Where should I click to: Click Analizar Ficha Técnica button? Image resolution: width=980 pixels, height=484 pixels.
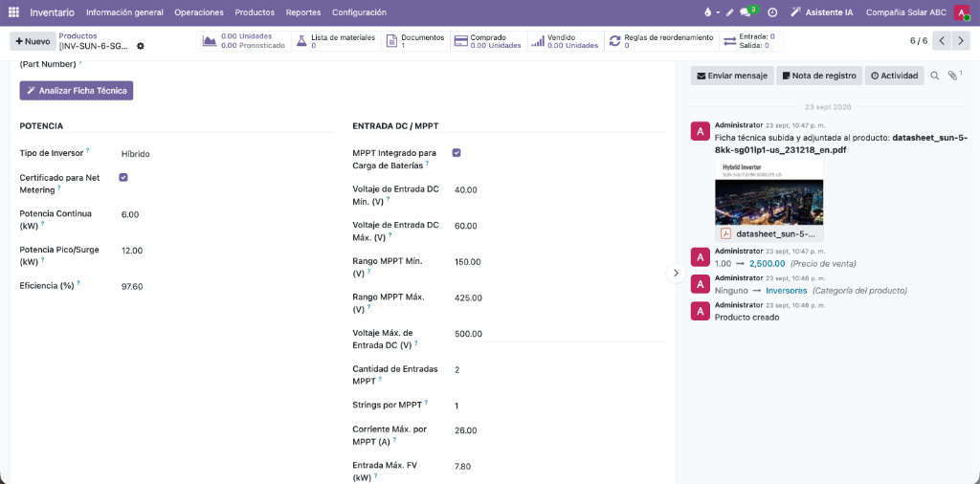click(x=77, y=91)
